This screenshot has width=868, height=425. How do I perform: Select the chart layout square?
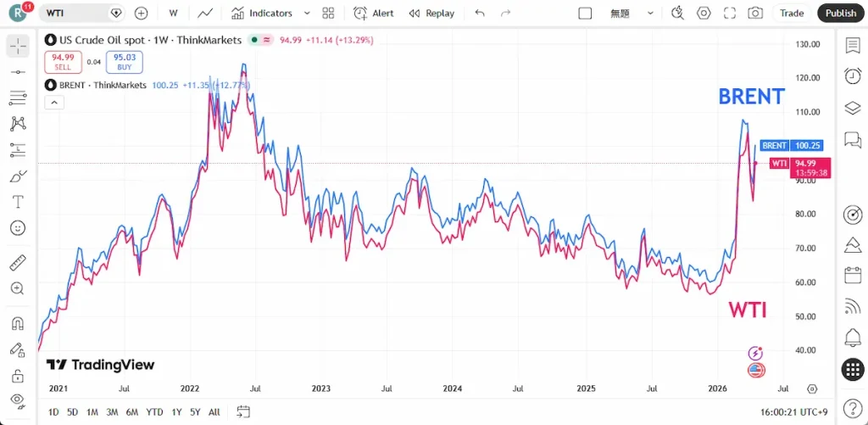click(x=585, y=14)
